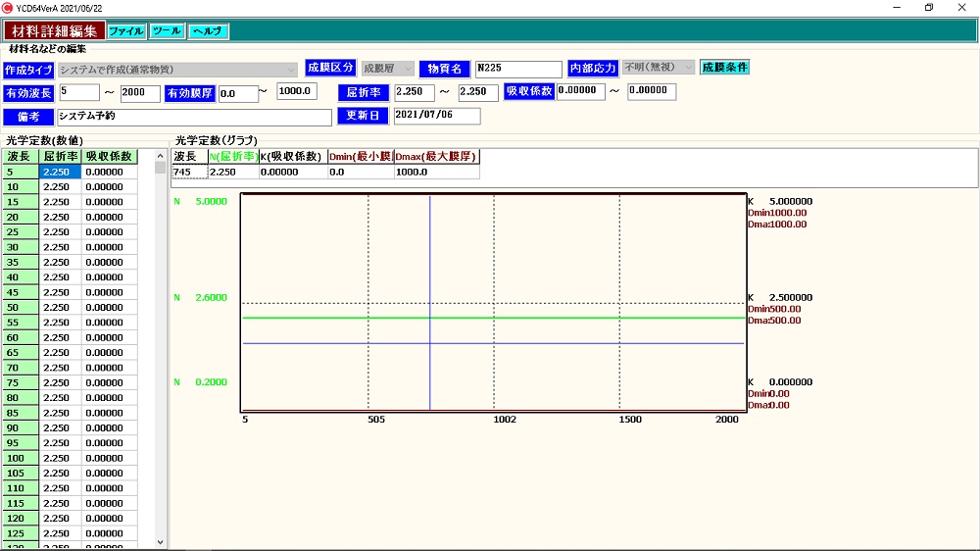
Task: Click the 屈折率 column header in the table
Action: 60,156
